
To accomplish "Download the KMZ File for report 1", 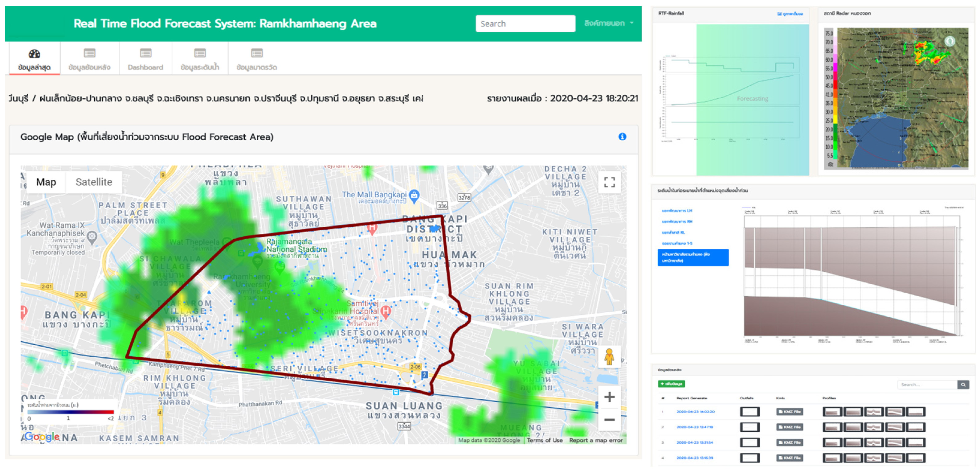I will (790, 411).
